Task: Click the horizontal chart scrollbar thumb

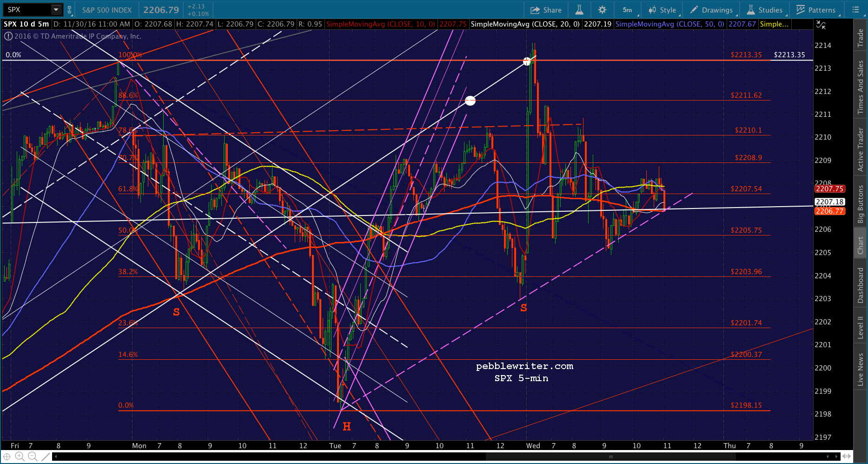Action: pyautogui.click(x=611, y=457)
